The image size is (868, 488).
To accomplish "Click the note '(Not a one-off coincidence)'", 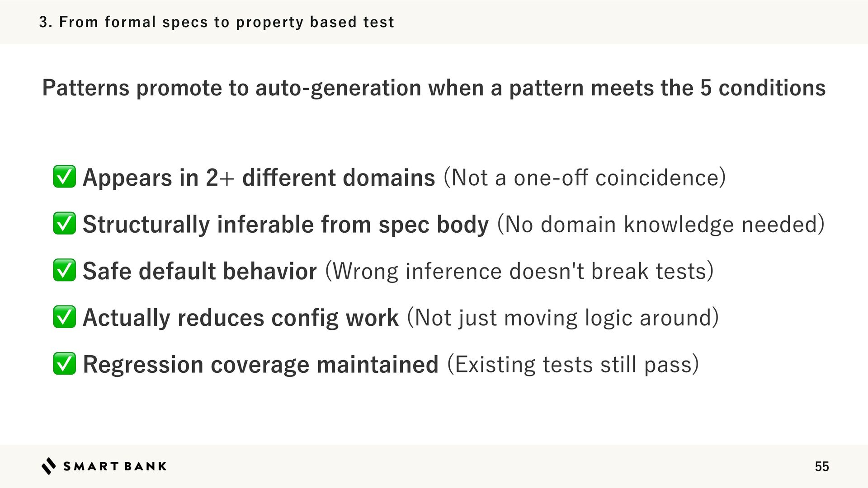I will coord(585,178).
